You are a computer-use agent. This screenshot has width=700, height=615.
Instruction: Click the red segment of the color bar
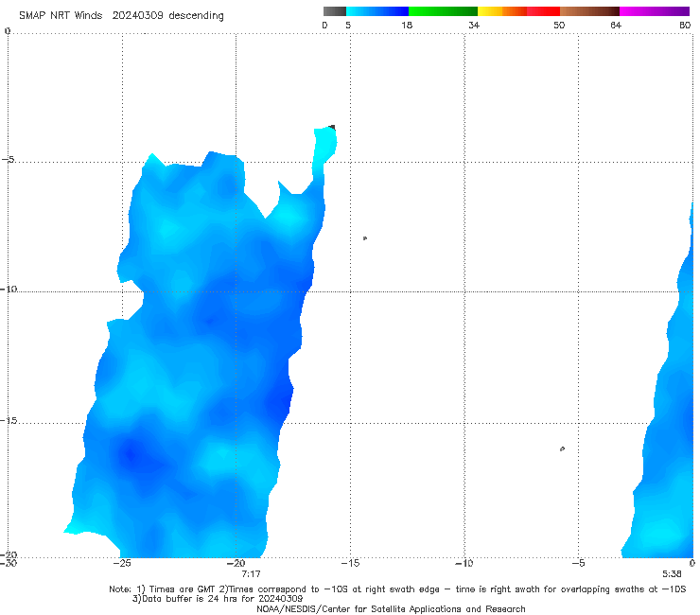point(543,11)
